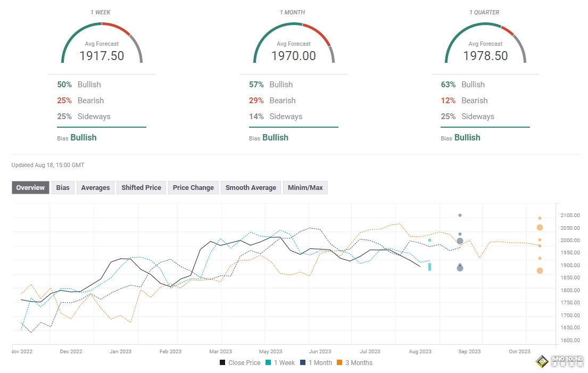The image size is (588, 373).
Task: Switch to Smooth Average tab
Action: (251, 188)
